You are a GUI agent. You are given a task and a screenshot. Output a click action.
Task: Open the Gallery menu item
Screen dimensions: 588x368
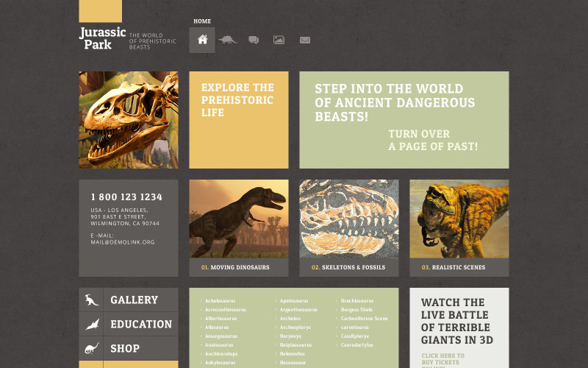135,300
